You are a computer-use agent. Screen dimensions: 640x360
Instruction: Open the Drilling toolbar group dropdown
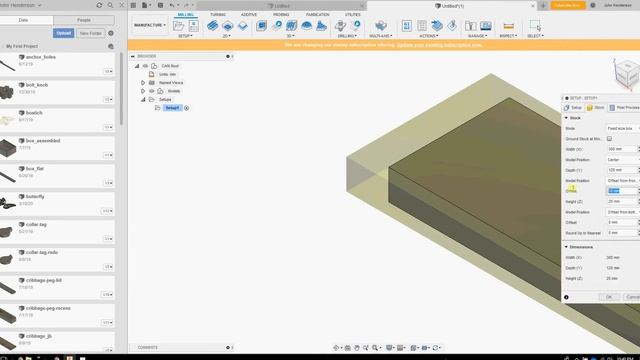point(347,36)
